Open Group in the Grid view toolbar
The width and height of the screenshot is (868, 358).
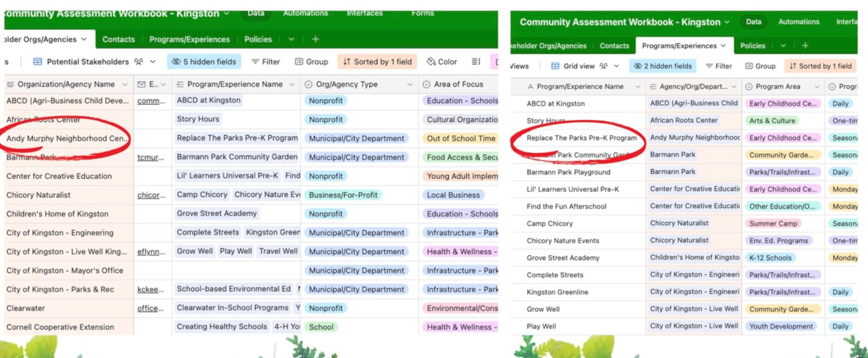click(x=760, y=66)
